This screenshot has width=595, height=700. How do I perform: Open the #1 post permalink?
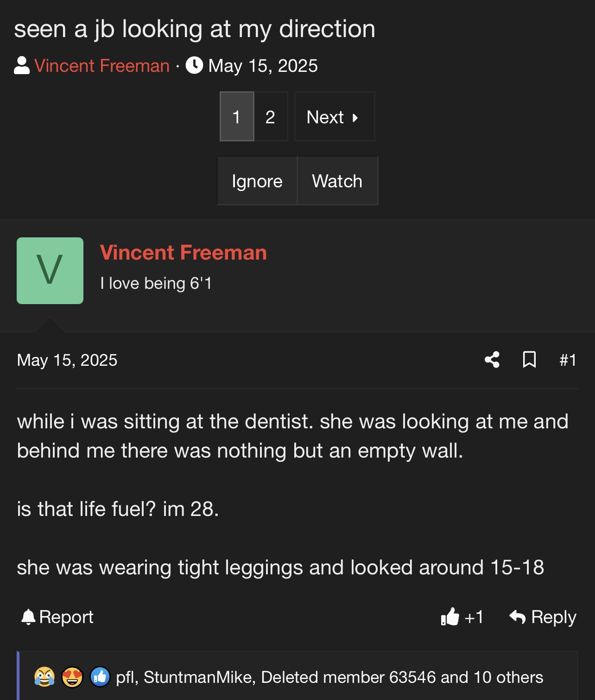tap(568, 360)
